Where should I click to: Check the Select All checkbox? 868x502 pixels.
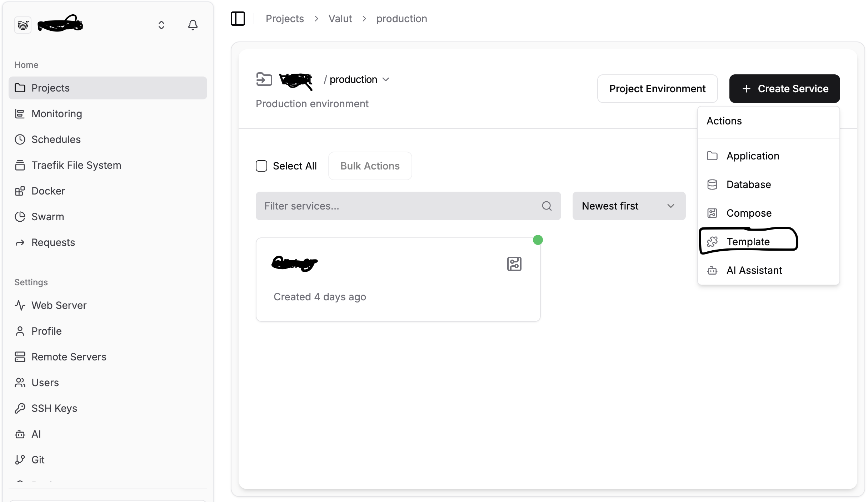pyautogui.click(x=261, y=166)
